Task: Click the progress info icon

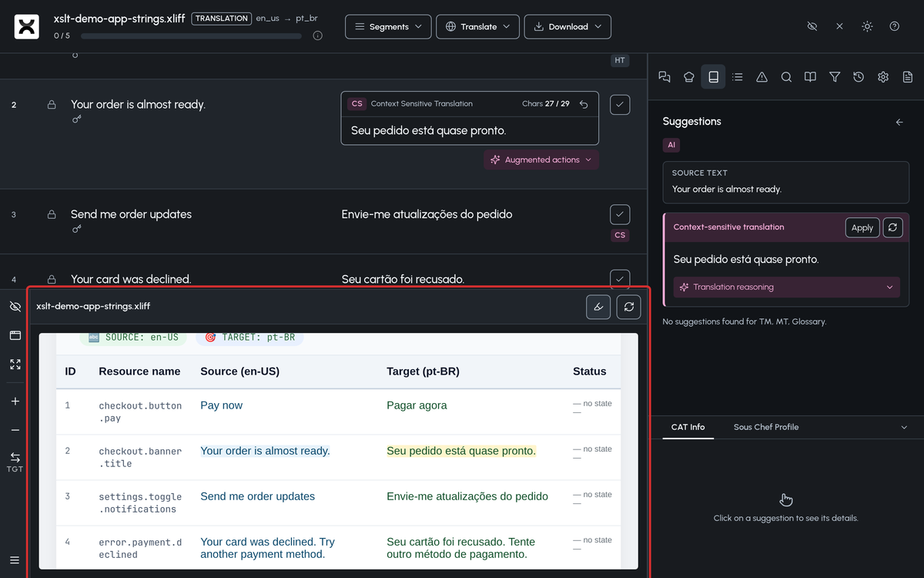Action: 318,35
